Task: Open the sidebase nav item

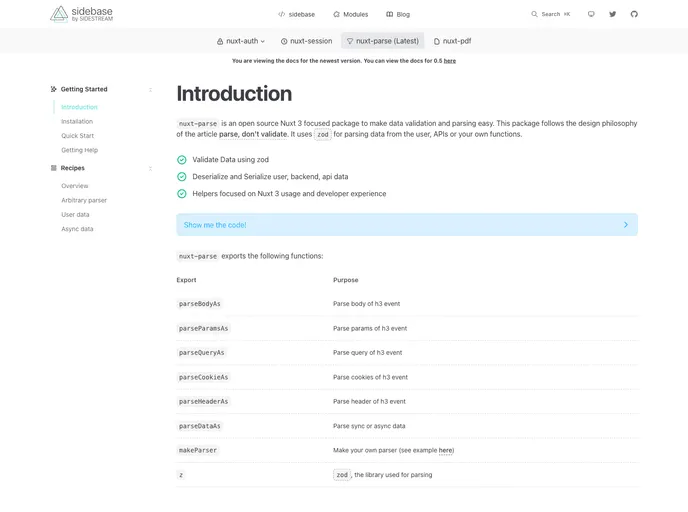Action: (297, 14)
